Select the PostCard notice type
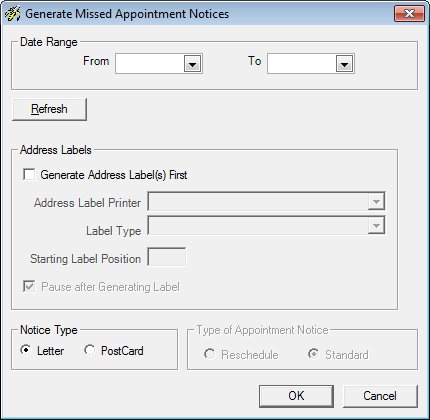430x420 pixels. [x=89, y=350]
